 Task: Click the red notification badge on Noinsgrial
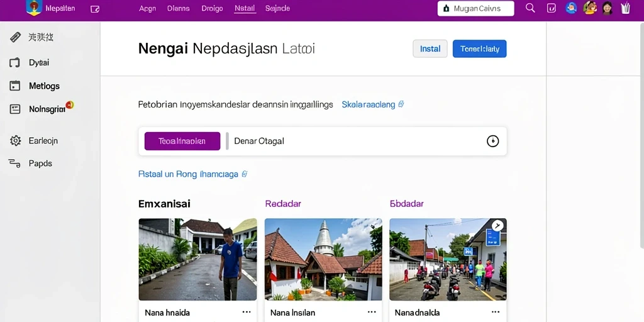pos(70,105)
